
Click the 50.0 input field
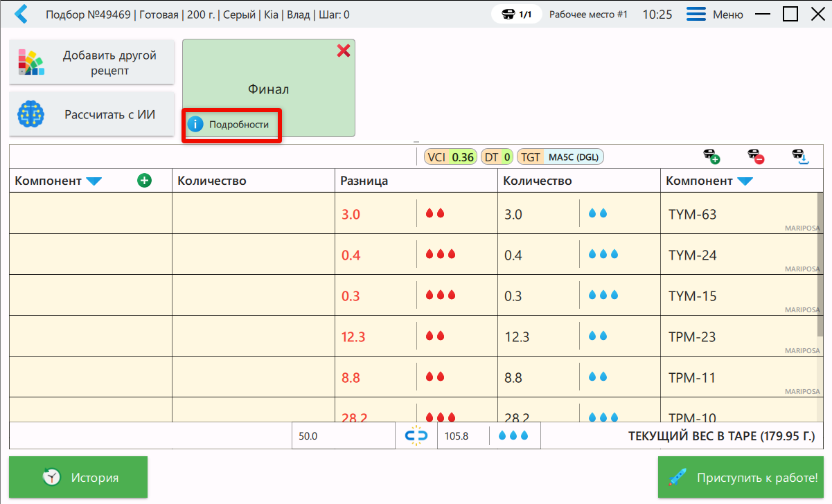(343, 436)
